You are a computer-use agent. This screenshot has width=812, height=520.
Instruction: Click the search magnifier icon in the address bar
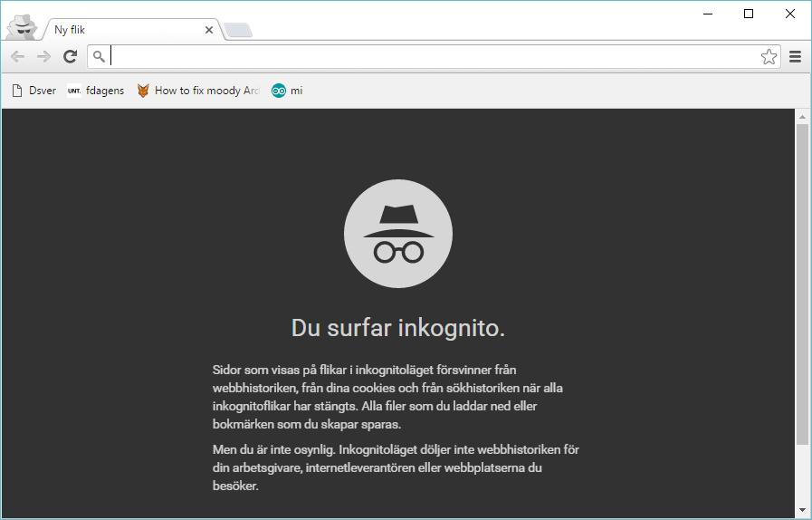pos(99,56)
